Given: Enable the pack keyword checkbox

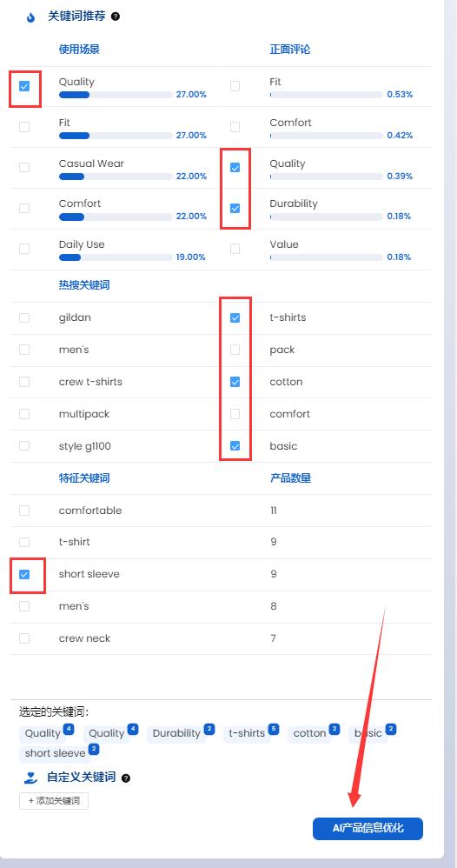Looking at the screenshot, I should (235, 350).
